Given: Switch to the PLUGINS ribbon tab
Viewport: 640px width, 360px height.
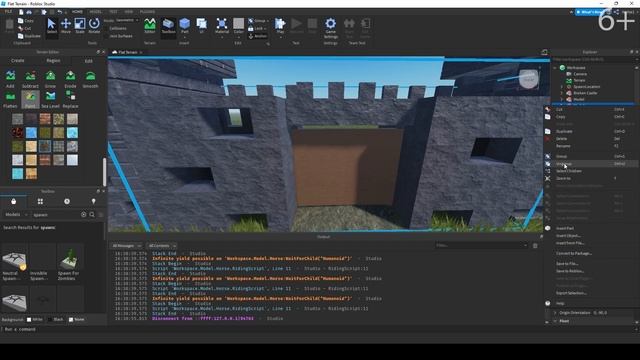Looking at the screenshot, I should tap(147, 12).
